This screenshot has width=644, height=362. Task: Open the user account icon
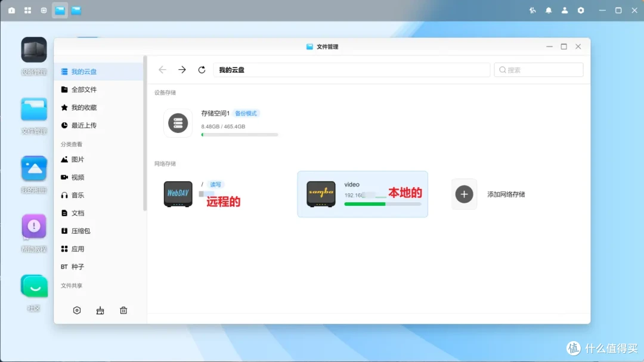pos(565,10)
